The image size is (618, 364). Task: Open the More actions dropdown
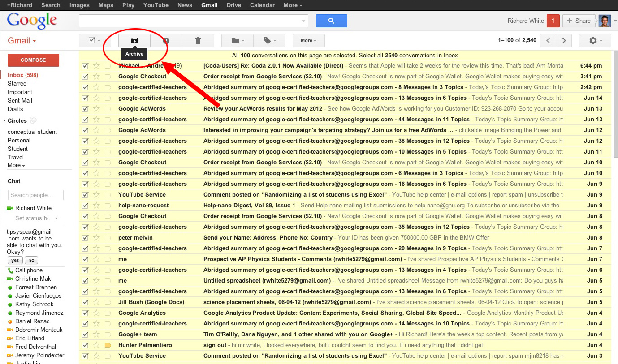click(x=309, y=40)
